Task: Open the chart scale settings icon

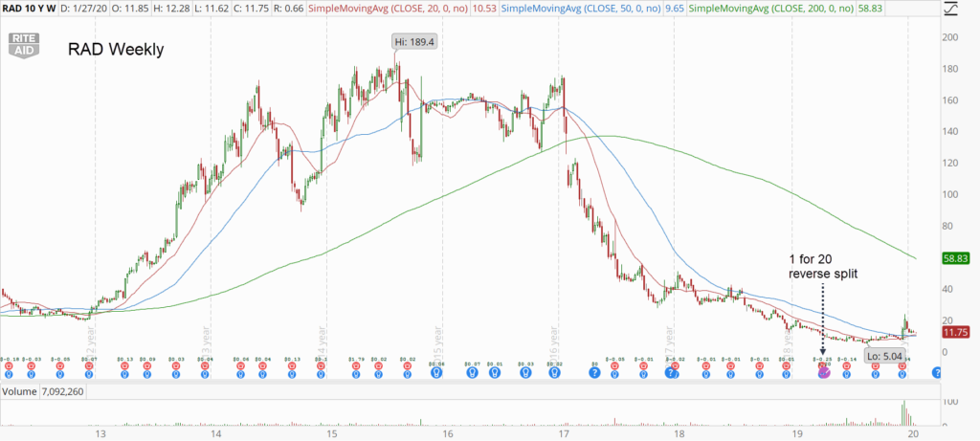Action: coord(950,8)
